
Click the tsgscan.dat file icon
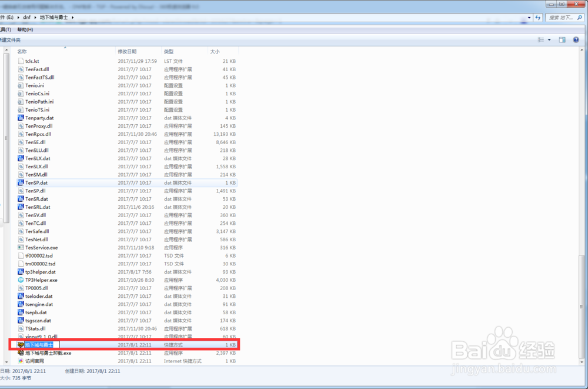(x=21, y=321)
